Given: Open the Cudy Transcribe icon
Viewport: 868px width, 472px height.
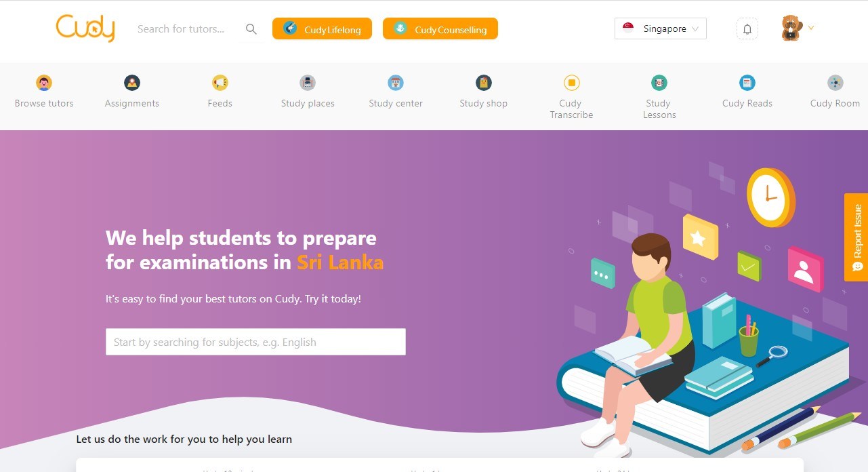Looking at the screenshot, I should point(572,83).
